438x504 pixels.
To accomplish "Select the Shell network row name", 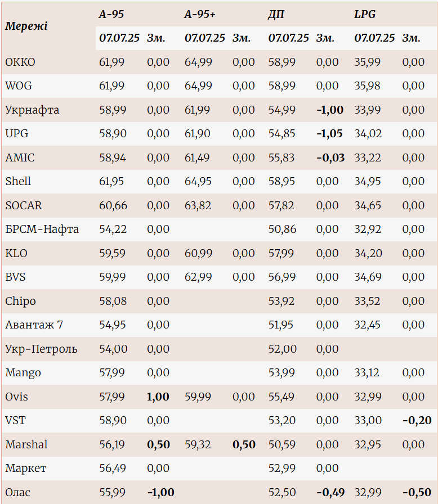I will [x=18, y=181].
